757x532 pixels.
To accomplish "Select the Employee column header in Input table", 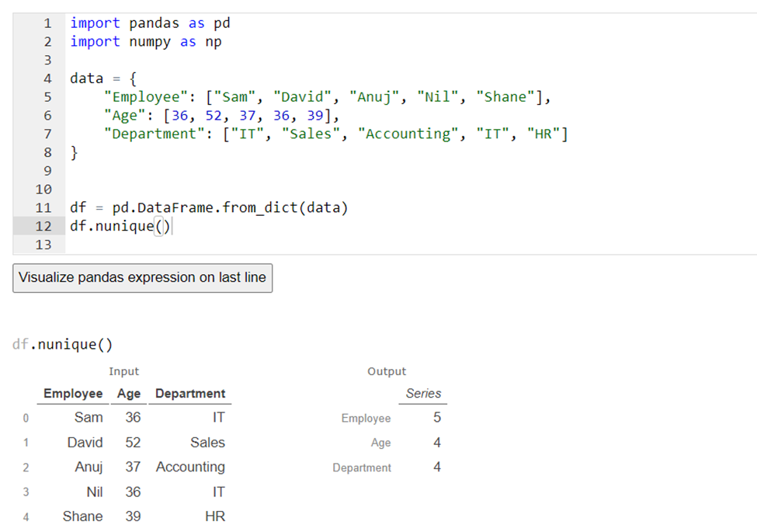I will 73,394.
